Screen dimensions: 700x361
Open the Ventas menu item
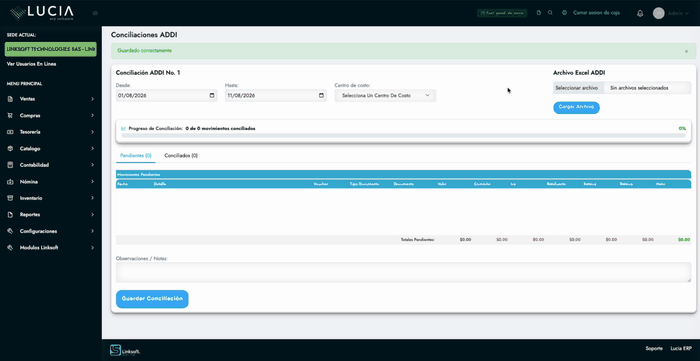click(x=51, y=99)
